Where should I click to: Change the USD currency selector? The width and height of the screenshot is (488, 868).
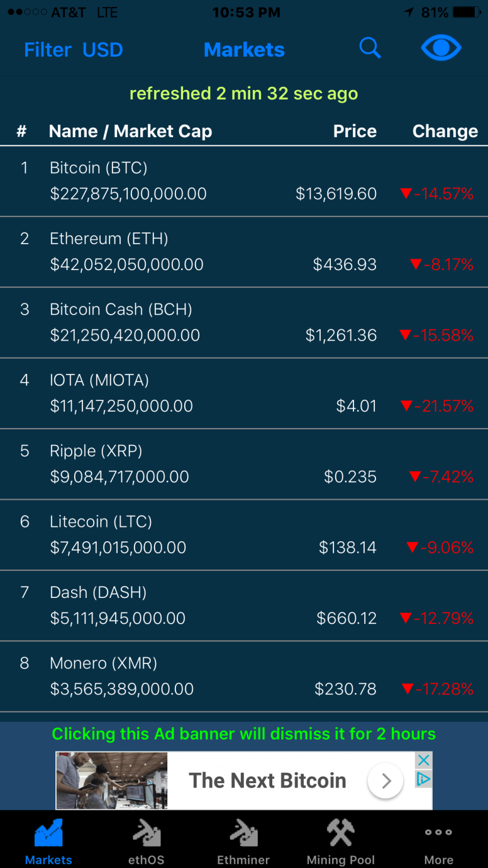point(103,50)
